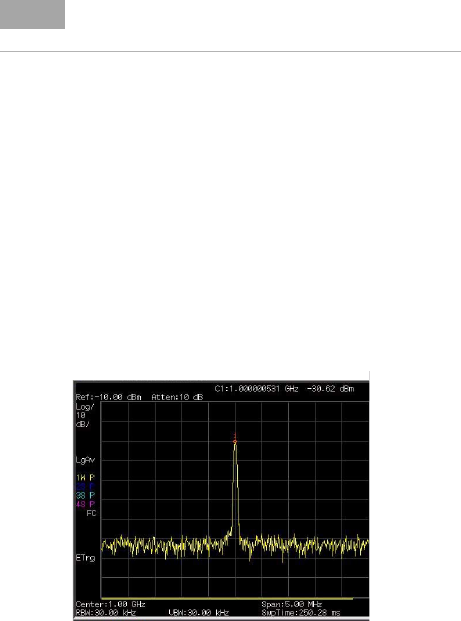Click the LgAv averaging type label

(x=86, y=460)
